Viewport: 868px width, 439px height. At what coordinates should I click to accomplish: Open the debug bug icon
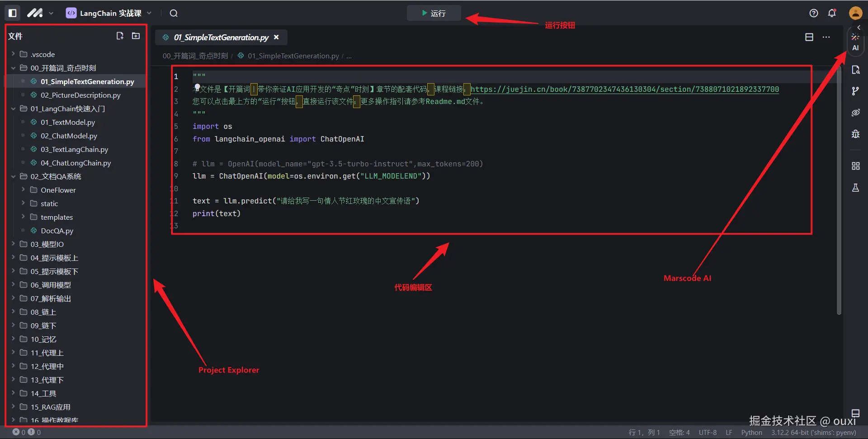point(855,134)
